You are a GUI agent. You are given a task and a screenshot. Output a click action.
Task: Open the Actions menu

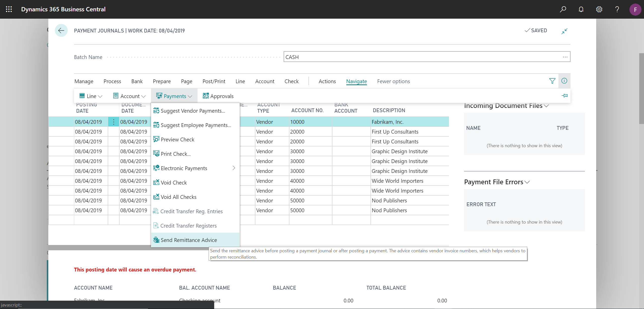[327, 81]
